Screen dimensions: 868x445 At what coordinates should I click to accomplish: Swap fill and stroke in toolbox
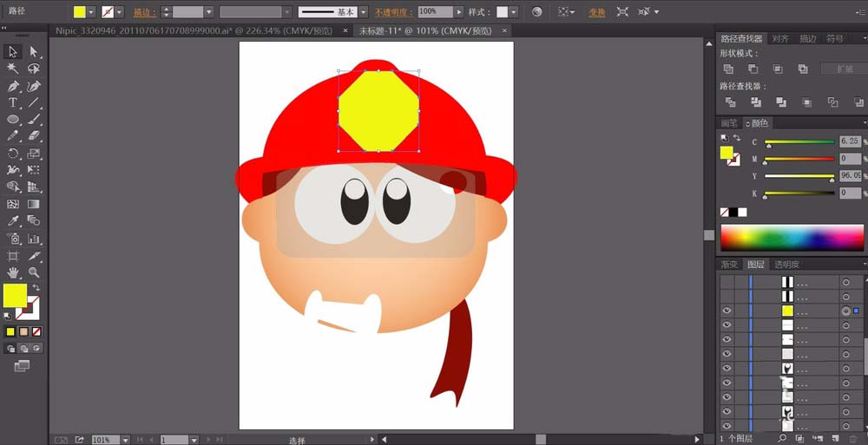36,287
